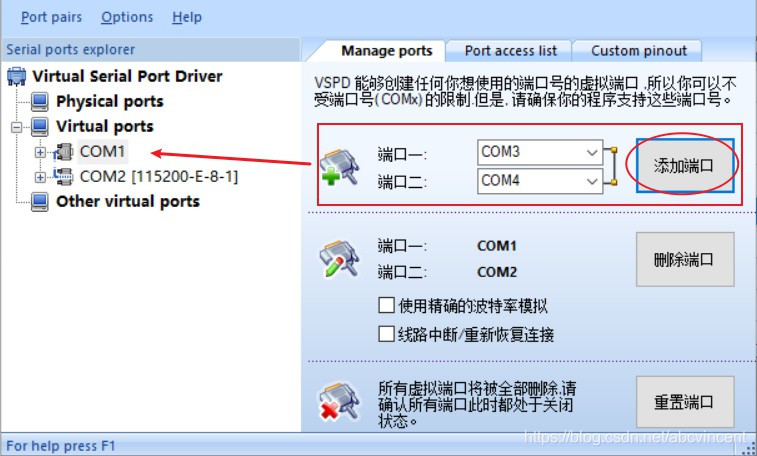Select Other virtual ports tree item
Image resolution: width=757 pixels, height=456 pixels.
tap(128, 202)
